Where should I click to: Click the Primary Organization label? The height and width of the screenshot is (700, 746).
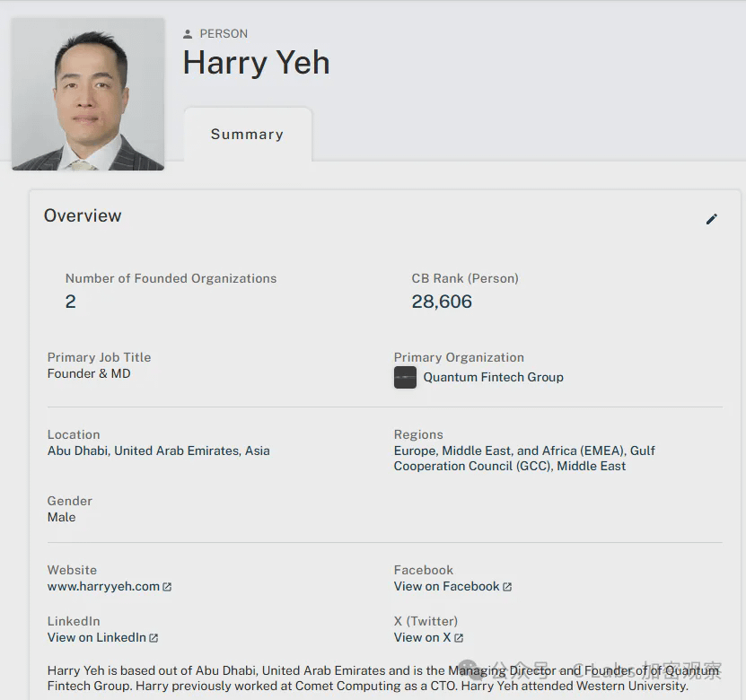(459, 357)
